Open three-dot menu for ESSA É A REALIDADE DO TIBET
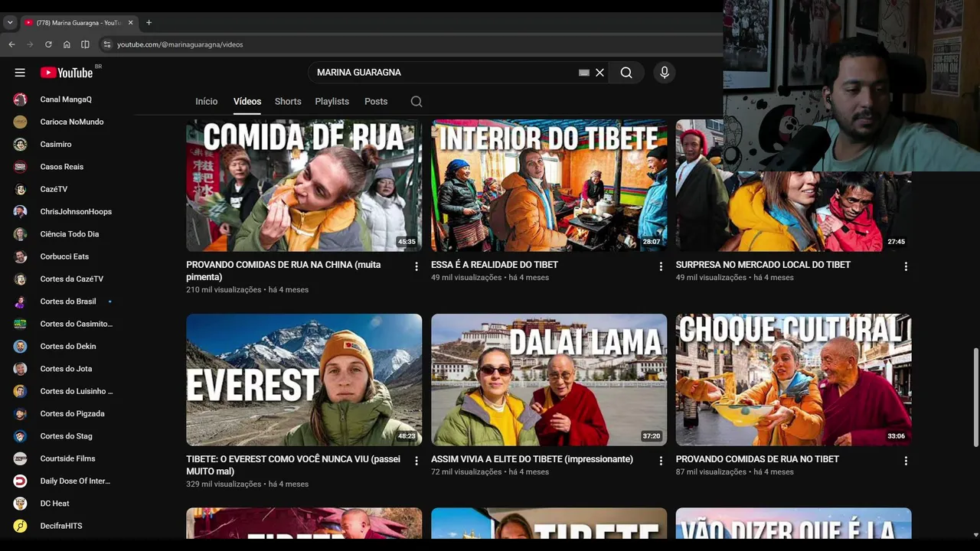 pos(661,266)
